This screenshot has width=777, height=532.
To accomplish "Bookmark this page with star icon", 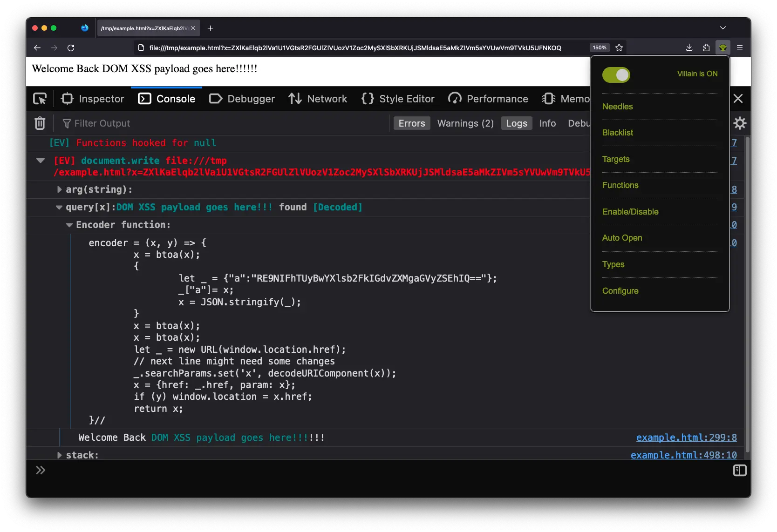I will pyautogui.click(x=619, y=47).
